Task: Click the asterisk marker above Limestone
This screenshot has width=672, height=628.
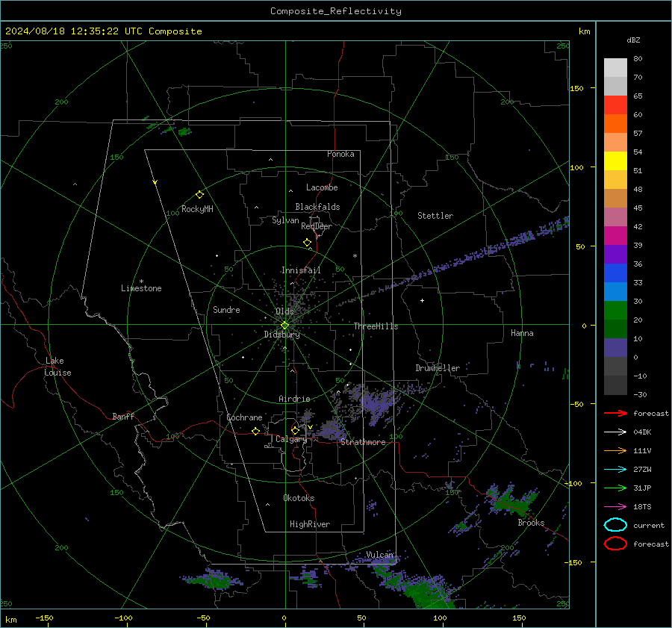Action: (141, 282)
